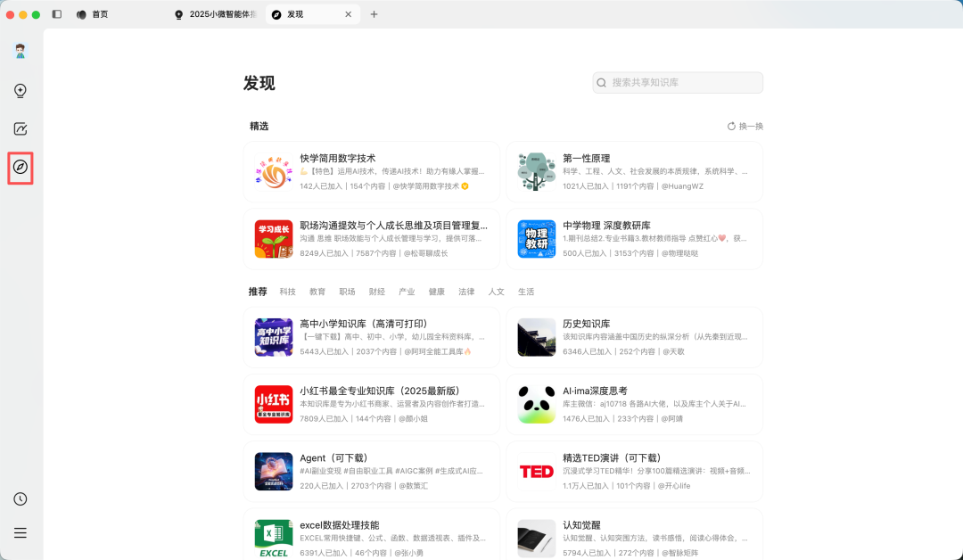963x560 pixels.
Task: Click the search field 搜索共享知识库
Action: (678, 82)
